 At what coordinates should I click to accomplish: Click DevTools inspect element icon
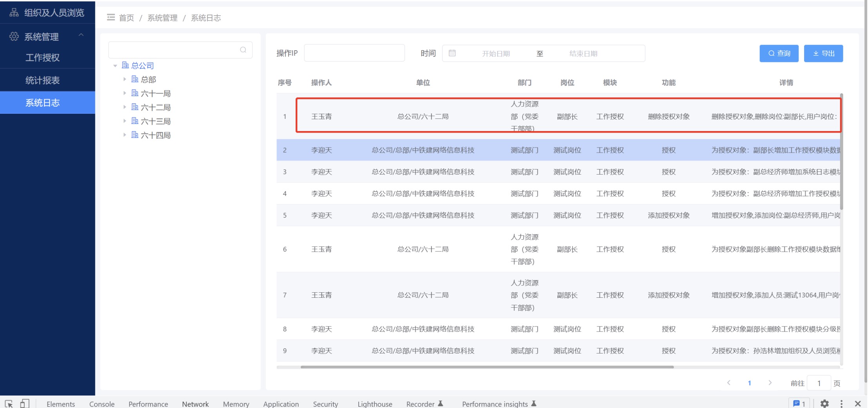tap(9, 404)
